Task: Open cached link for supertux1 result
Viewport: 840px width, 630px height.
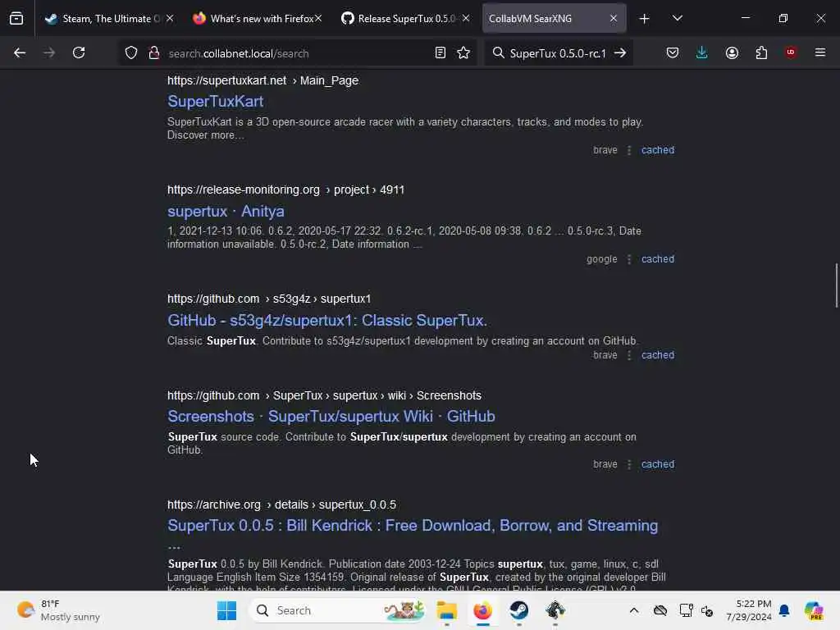Action: click(x=658, y=354)
